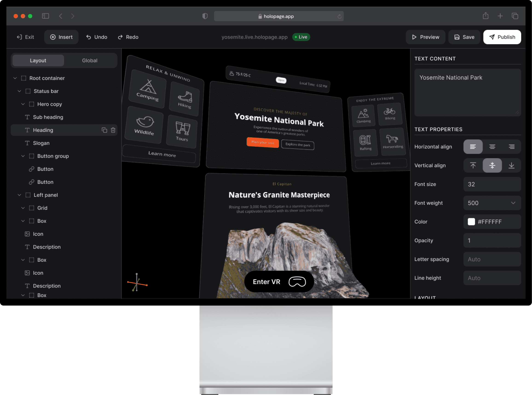This screenshot has width=532, height=395.
Task: Set vertical align to bottom
Action: click(512, 165)
